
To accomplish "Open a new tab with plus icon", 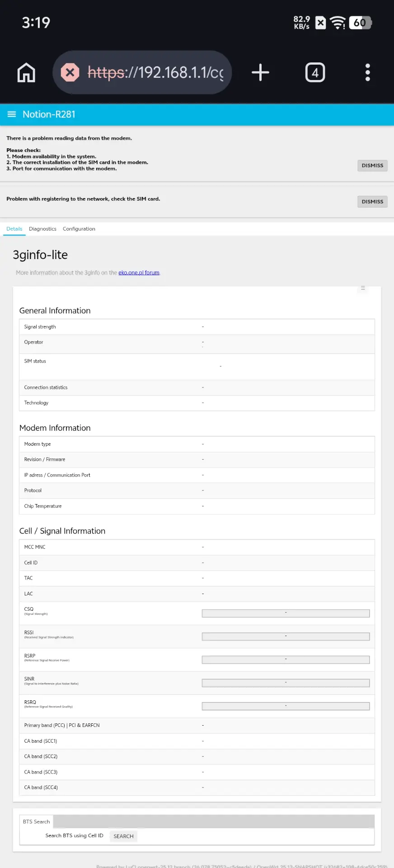I will tap(260, 72).
